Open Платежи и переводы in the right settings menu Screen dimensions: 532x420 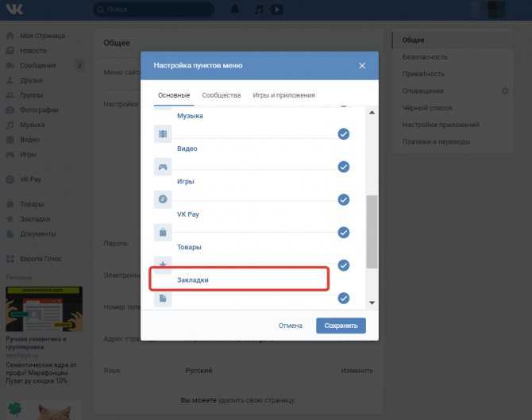click(436, 142)
